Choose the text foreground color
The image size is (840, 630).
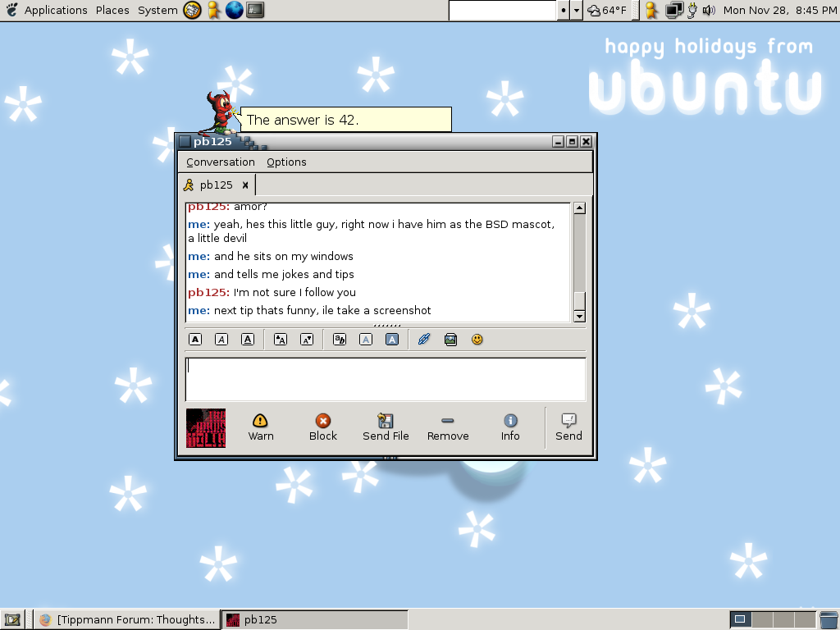[366, 340]
